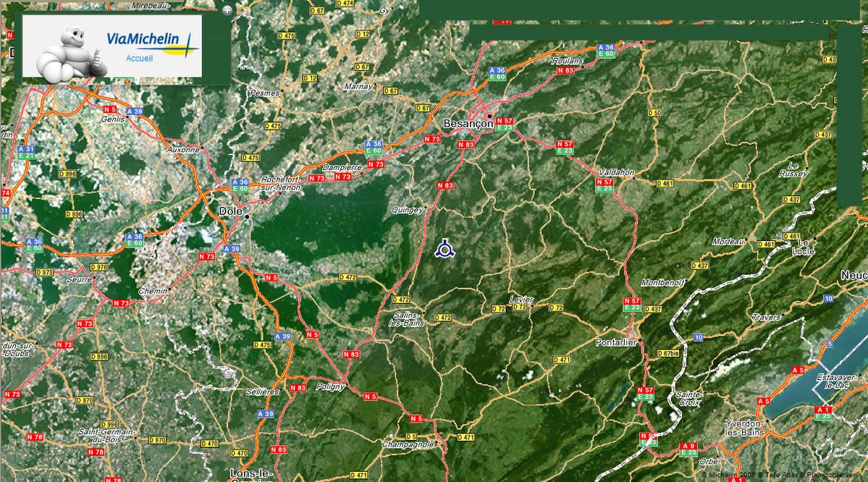Click the D 50 road badge
Image resolution: width=868 pixels, height=482 pixels.
tap(654, 113)
